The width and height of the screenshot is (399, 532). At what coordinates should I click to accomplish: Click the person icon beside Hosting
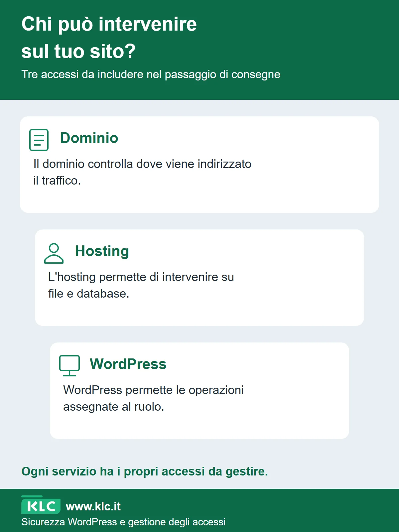(x=54, y=253)
